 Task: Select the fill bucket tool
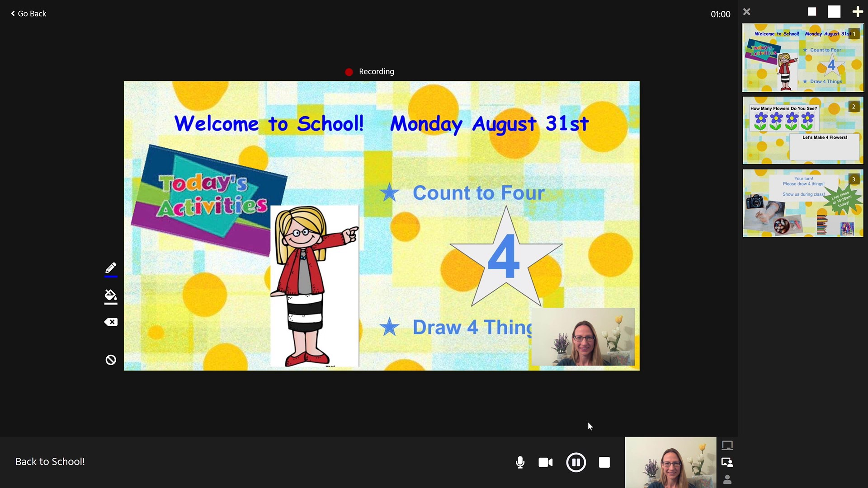[111, 296]
